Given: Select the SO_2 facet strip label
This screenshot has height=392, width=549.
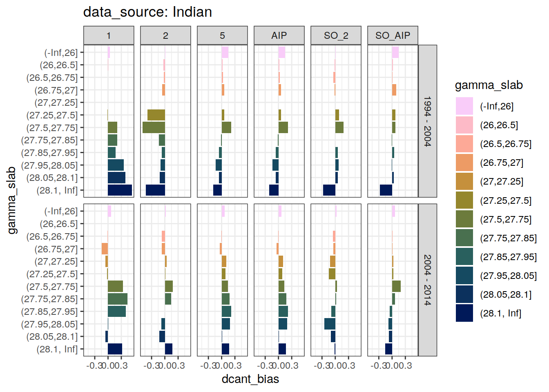Looking at the screenshot, I should point(336,36).
